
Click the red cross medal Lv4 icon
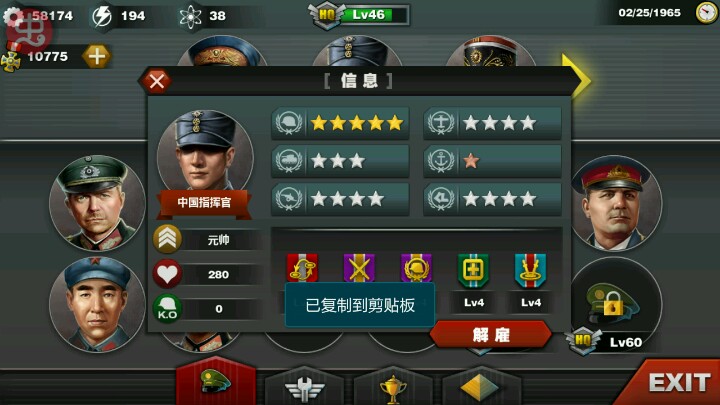pyautogui.click(x=473, y=271)
